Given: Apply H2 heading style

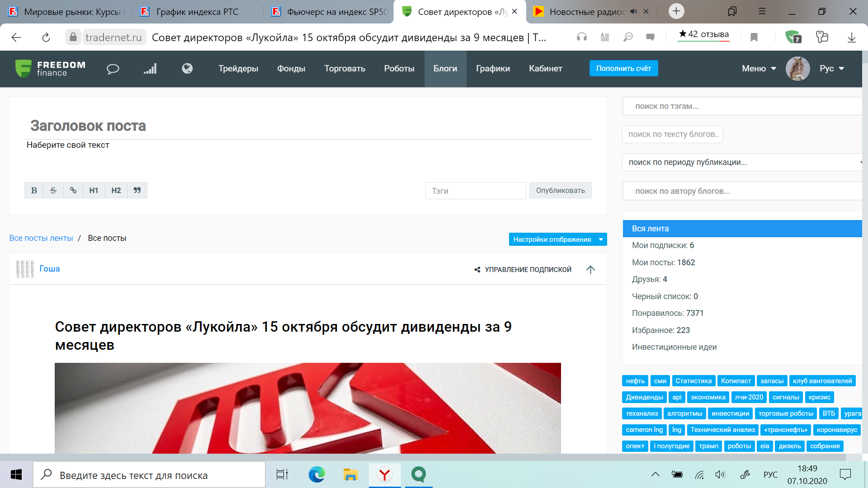Looking at the screenshot, I should tap(116, 190).
